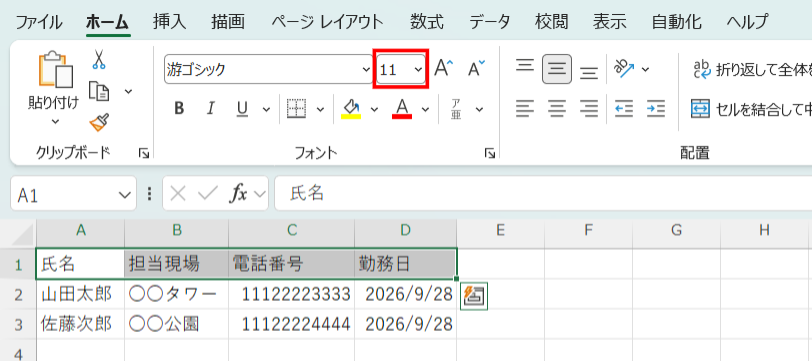812x361 pixels.
Task: Open the Orientation dropdown arrow
Action: pyautogui.click(x=645, y=69)
